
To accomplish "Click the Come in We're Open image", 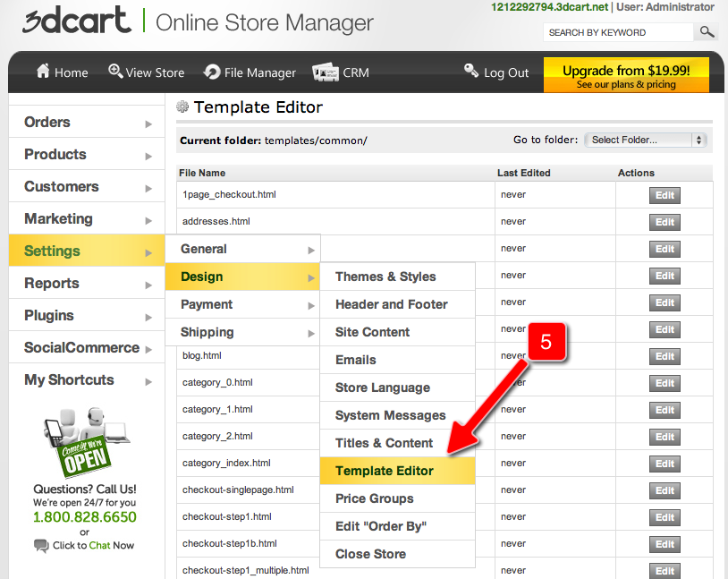I will (84, 441).
